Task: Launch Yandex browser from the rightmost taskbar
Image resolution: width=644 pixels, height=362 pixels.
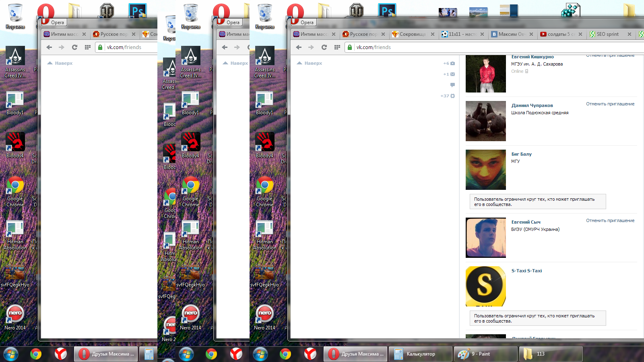Action: [310, 354]
